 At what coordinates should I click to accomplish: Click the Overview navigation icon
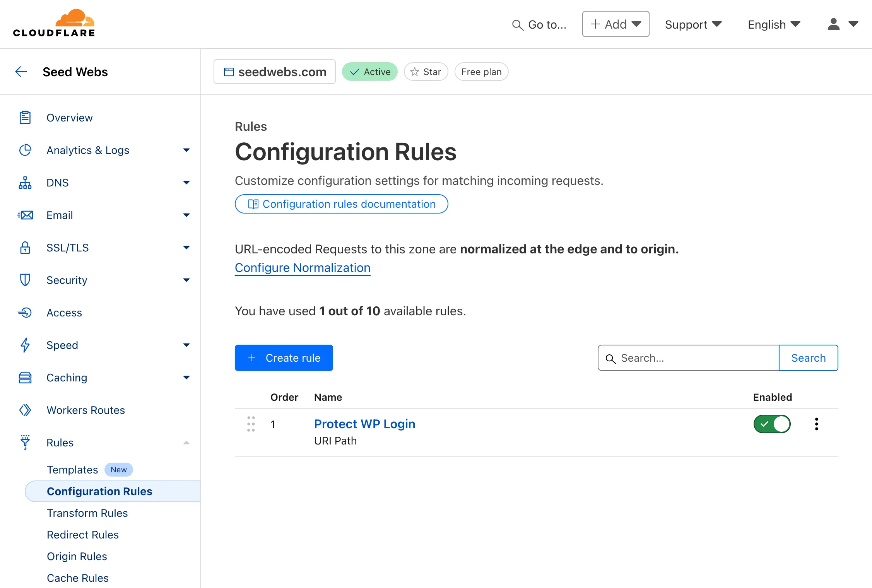click(26, 118)
